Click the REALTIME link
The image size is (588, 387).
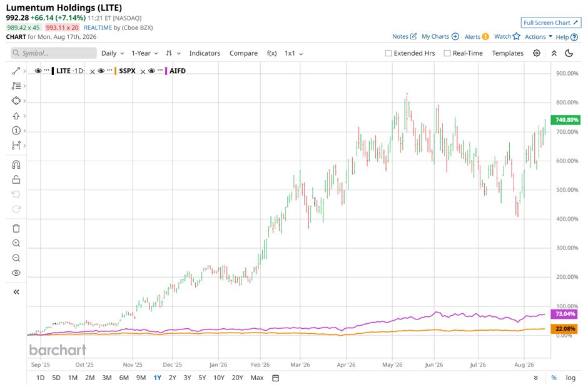98,28
